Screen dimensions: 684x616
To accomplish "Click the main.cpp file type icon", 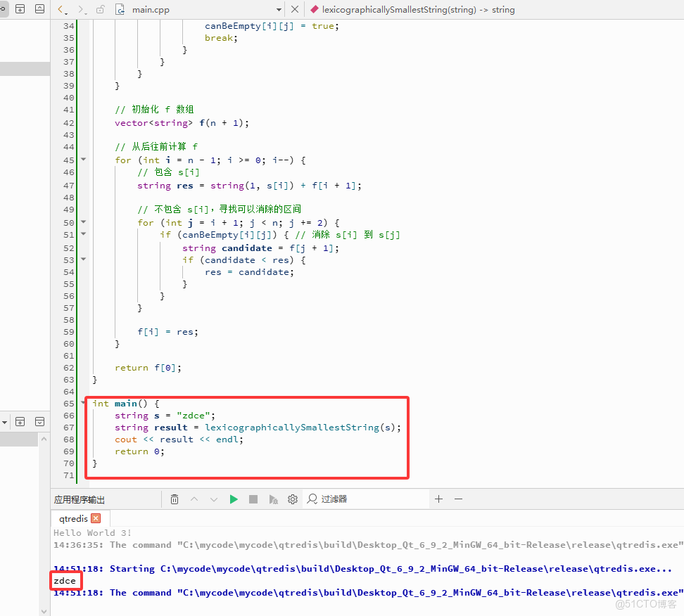I will coord(120,10).
